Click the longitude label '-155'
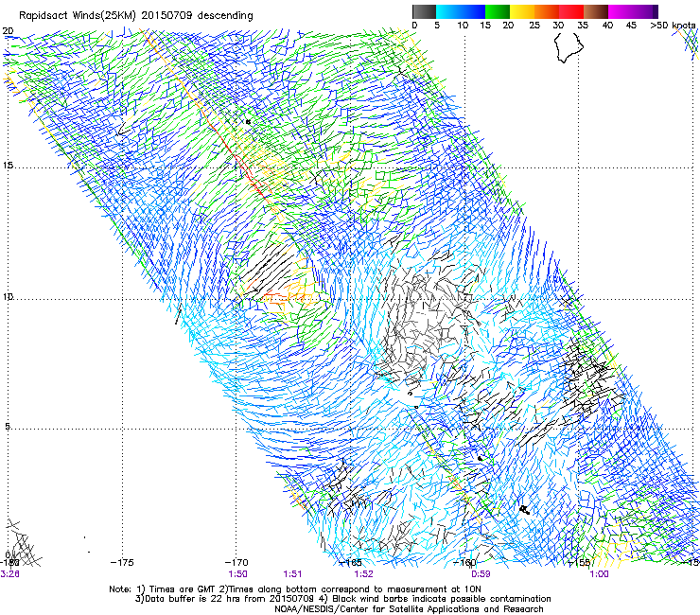The image size is (700, 615). pyautogui.click(x=580, y=562)
